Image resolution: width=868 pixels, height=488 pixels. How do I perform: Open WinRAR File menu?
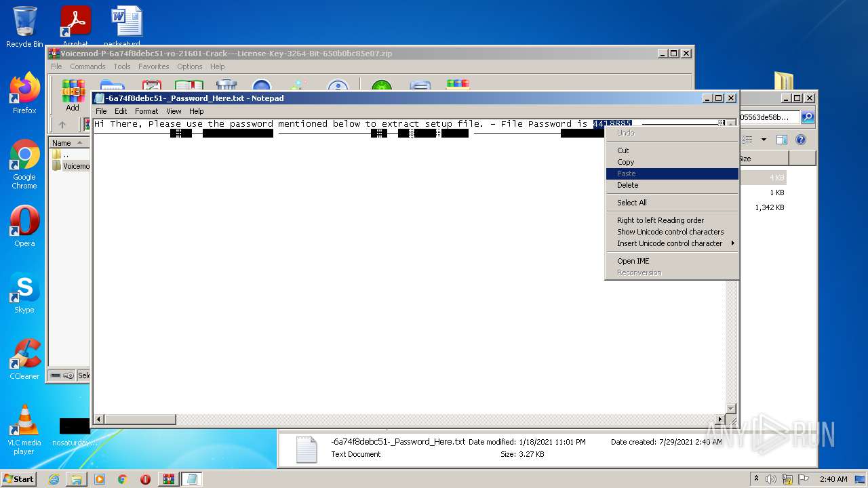tap(56, 66)
